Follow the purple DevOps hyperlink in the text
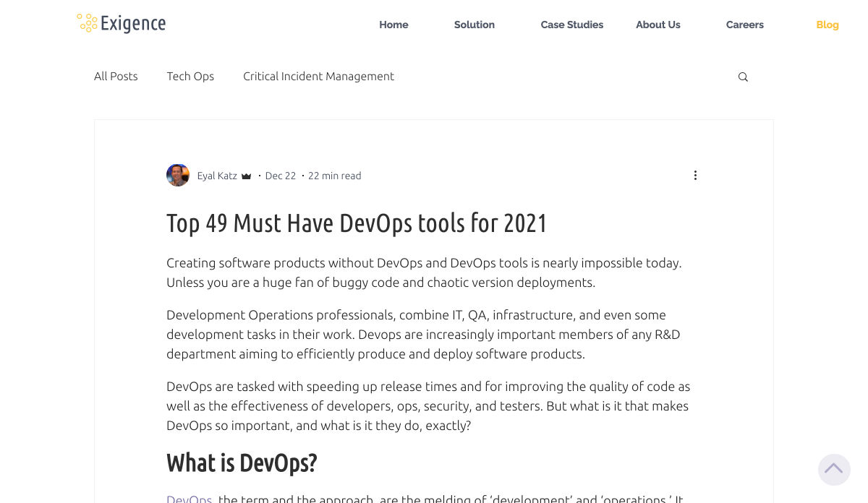 pyautogui.click(x=189, y=499)
